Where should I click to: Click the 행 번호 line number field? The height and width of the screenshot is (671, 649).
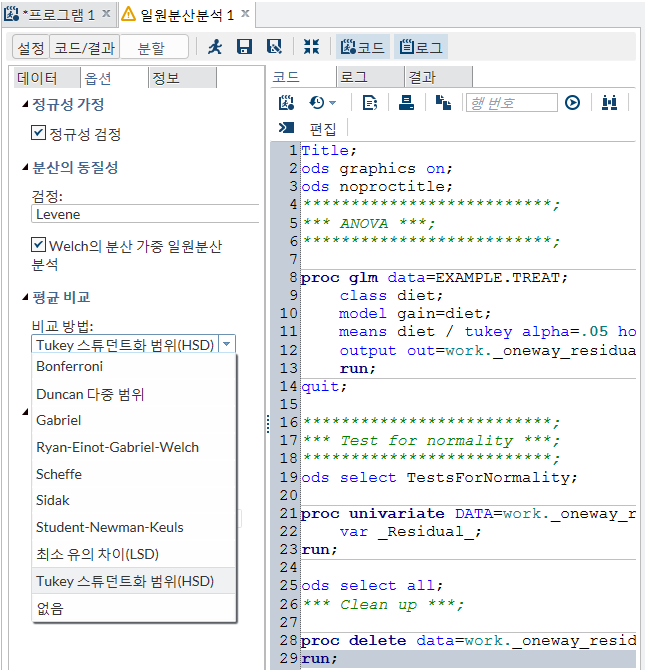[512, 103]
